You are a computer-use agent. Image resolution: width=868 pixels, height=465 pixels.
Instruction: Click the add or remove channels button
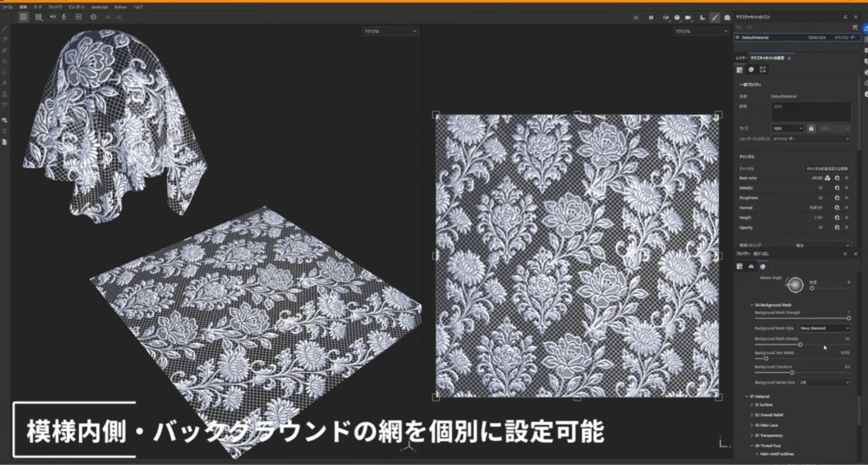pos(826,169)
